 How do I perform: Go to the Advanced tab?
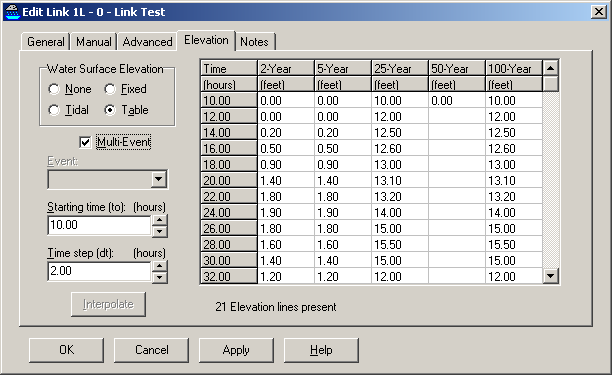pos(147,42)
